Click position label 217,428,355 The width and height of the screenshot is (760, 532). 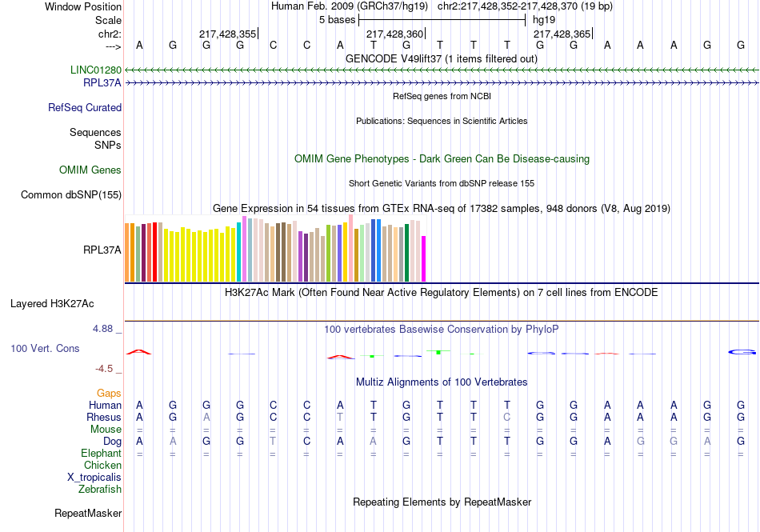[227, 34]
